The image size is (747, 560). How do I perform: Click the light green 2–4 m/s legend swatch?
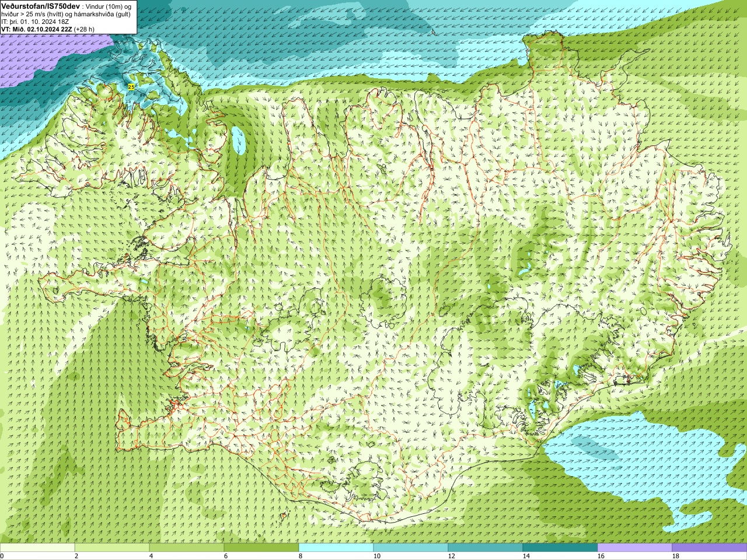click(112, 548)
